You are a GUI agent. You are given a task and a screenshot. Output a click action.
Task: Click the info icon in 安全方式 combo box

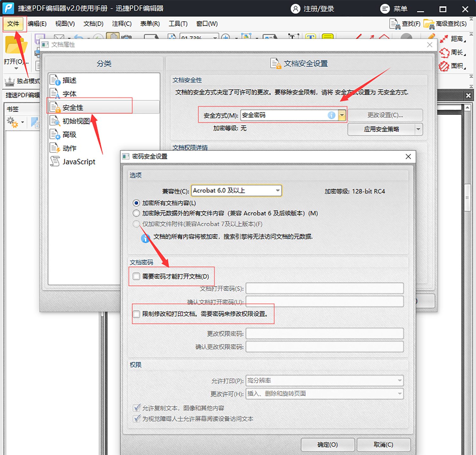[331, 115]
